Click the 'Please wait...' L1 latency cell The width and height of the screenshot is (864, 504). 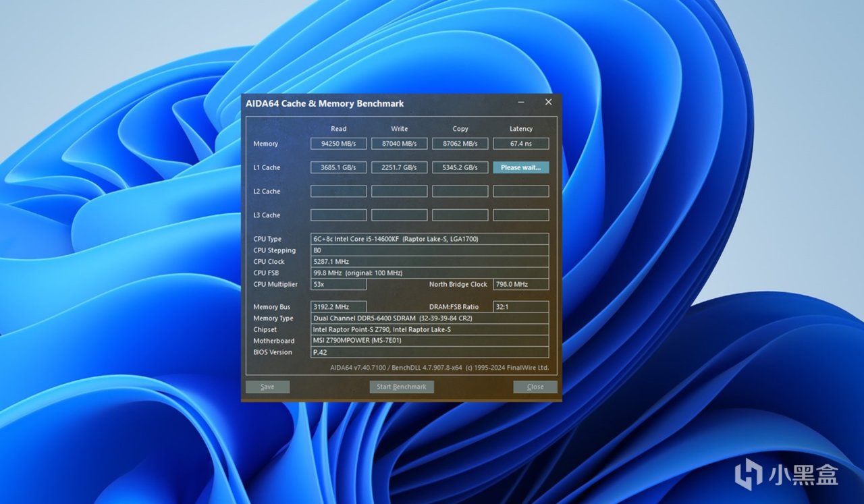521,167
